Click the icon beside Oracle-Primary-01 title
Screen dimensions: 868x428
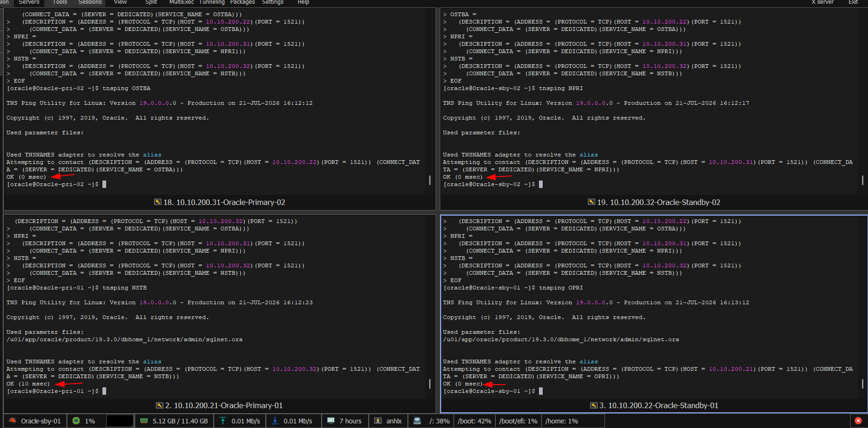pyautogui.click(x=160, y=405)
